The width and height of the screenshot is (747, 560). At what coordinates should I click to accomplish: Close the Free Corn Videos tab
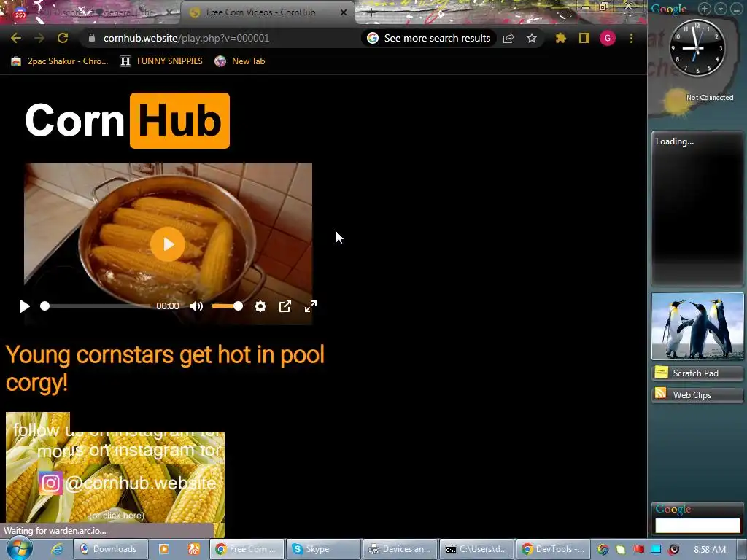pos(344,12)
